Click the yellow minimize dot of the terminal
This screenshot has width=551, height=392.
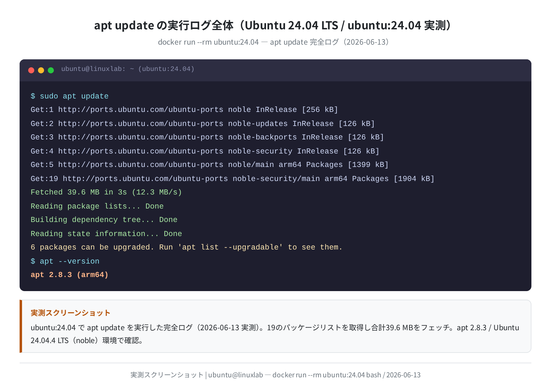[x=41, y=70]
